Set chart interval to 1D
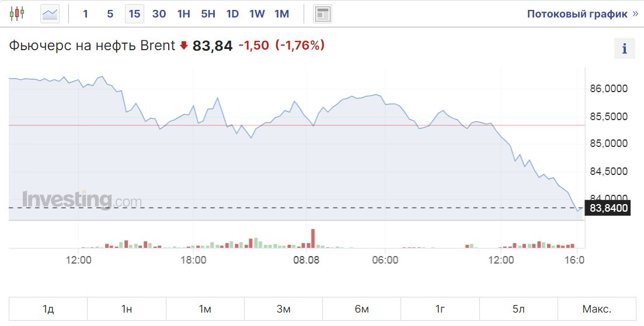This screenshot has width=644, height=326. click(x=232, y=14)
